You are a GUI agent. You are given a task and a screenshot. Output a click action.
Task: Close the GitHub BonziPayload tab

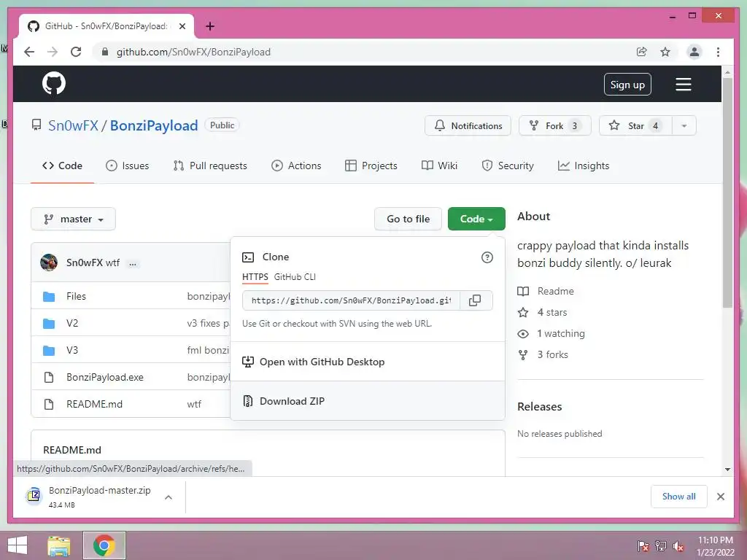[x=182, y=26]
